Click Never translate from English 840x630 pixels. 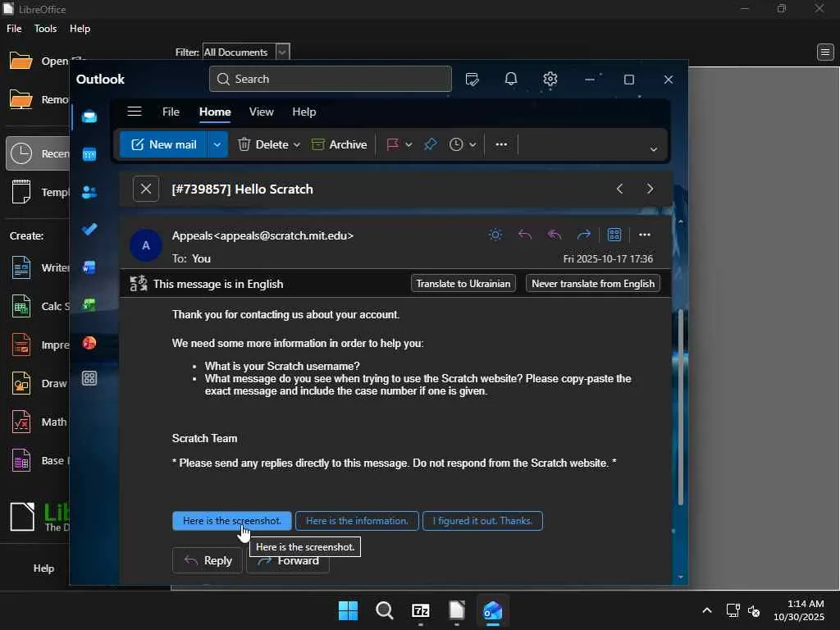pyautogui.click(x=593, y=283)
